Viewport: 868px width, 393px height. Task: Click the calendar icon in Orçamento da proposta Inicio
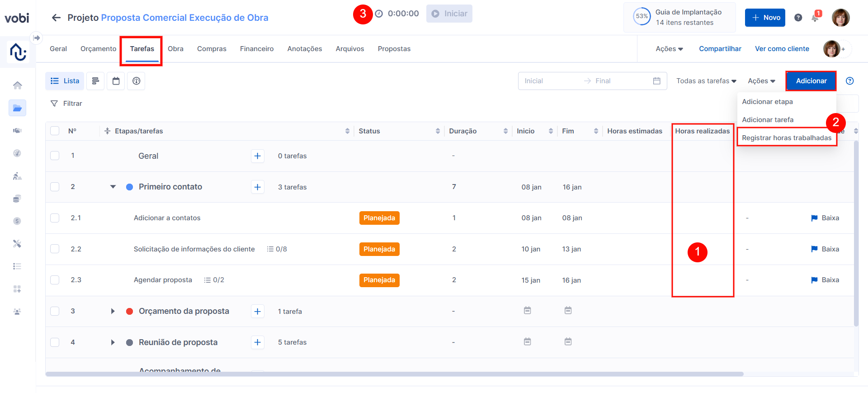tap(527, 311)
